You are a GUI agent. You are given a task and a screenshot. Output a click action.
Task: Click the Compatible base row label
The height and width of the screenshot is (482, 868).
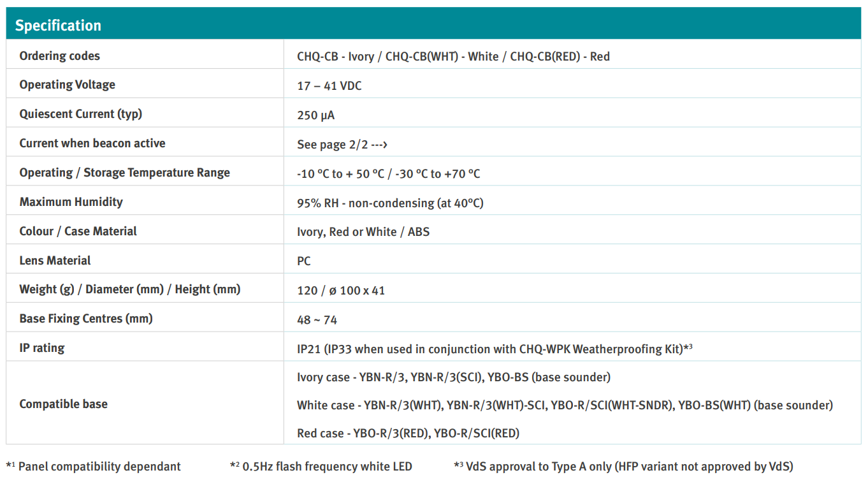[63, 404]
